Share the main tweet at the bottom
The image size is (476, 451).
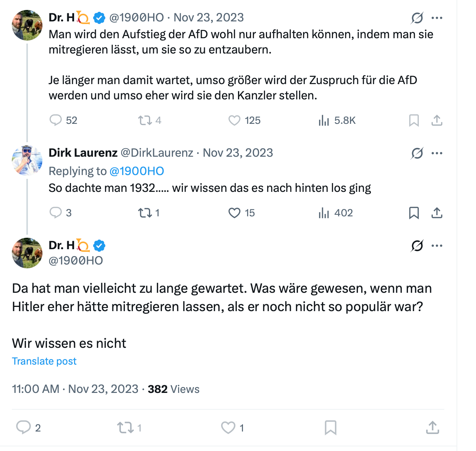pos(432,427)
